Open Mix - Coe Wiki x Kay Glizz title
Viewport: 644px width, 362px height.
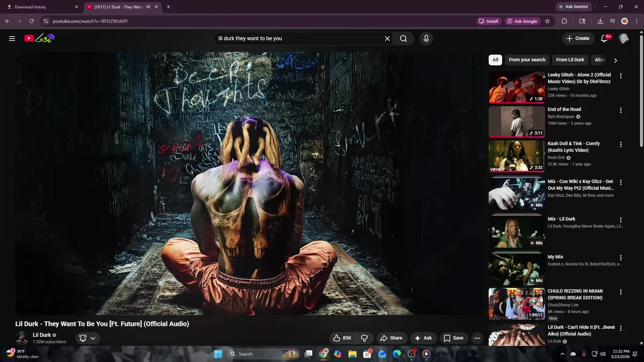coord(581,185)
